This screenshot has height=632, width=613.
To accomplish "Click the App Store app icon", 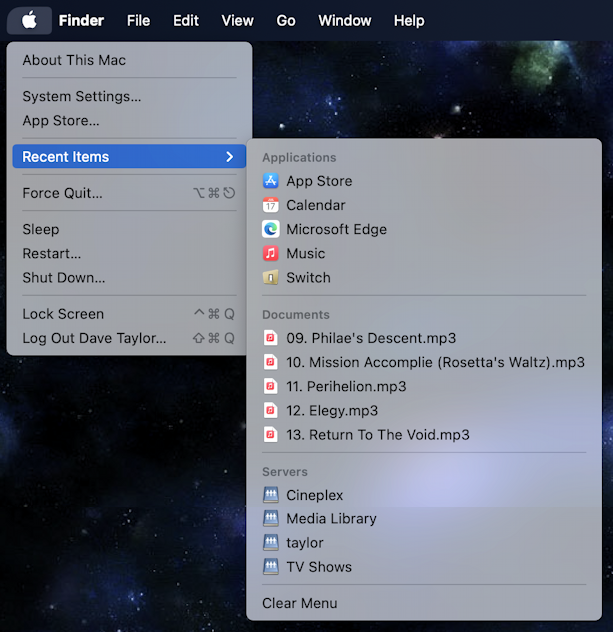I will (270, 181).
